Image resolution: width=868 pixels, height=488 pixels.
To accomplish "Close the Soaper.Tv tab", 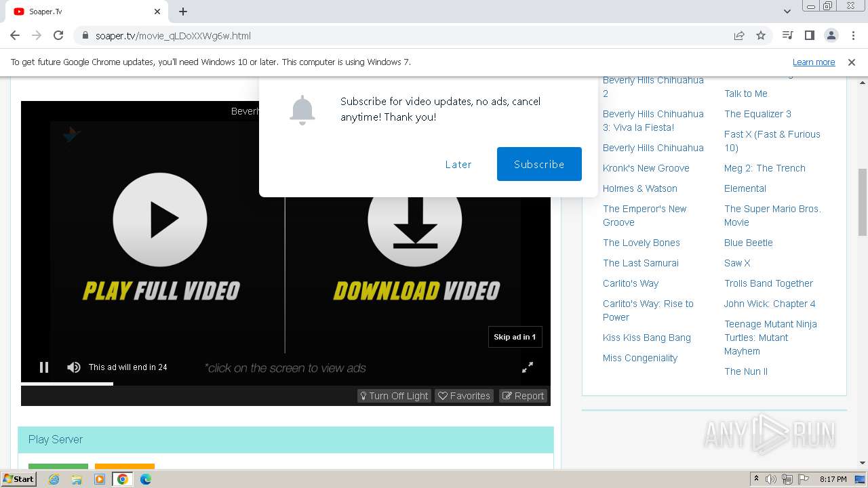I will [157, 12].
